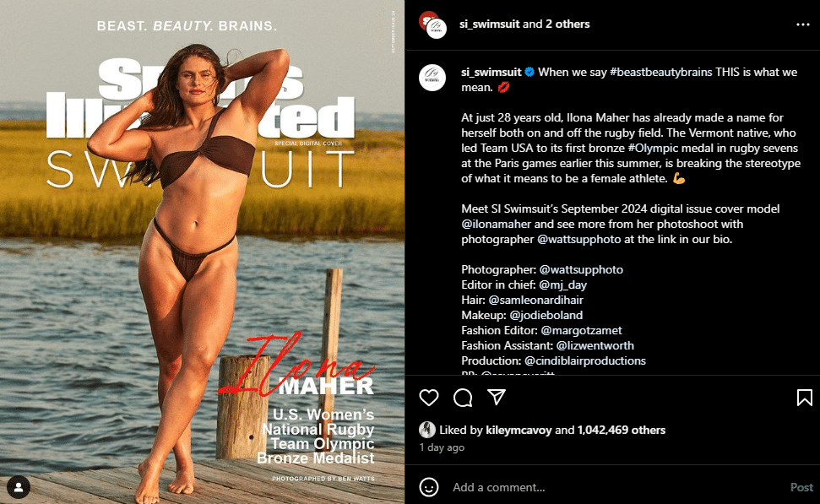Open emoji picker in comment box

tap(429, 487)
